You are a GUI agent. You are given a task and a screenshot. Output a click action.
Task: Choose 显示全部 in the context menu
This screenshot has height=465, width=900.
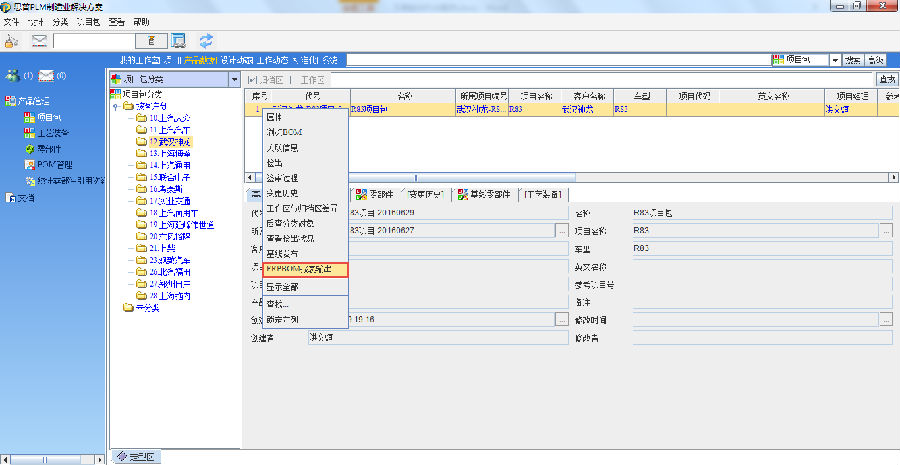pyautogui.click(x=281, y=286)
